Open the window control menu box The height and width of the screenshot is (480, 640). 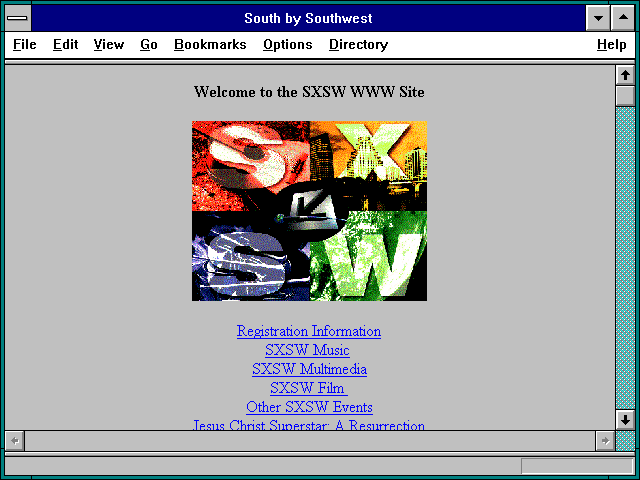click(x=18, y=18)
